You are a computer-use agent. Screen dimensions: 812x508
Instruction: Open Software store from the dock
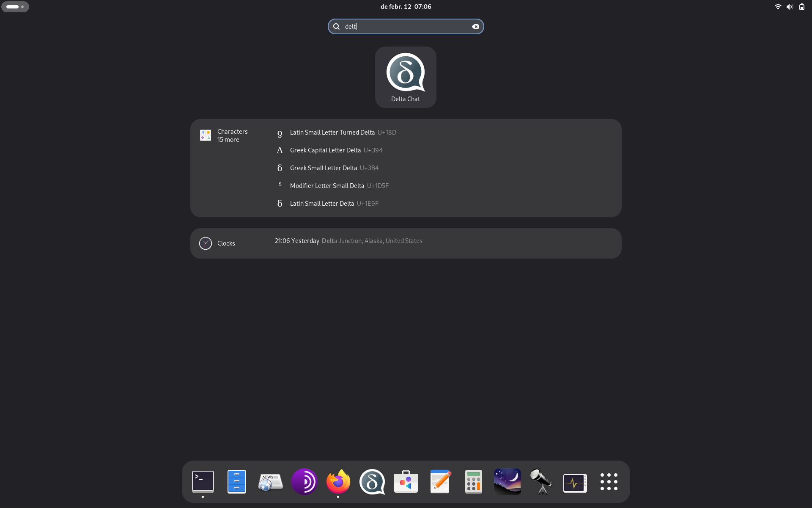pos(406,482)
